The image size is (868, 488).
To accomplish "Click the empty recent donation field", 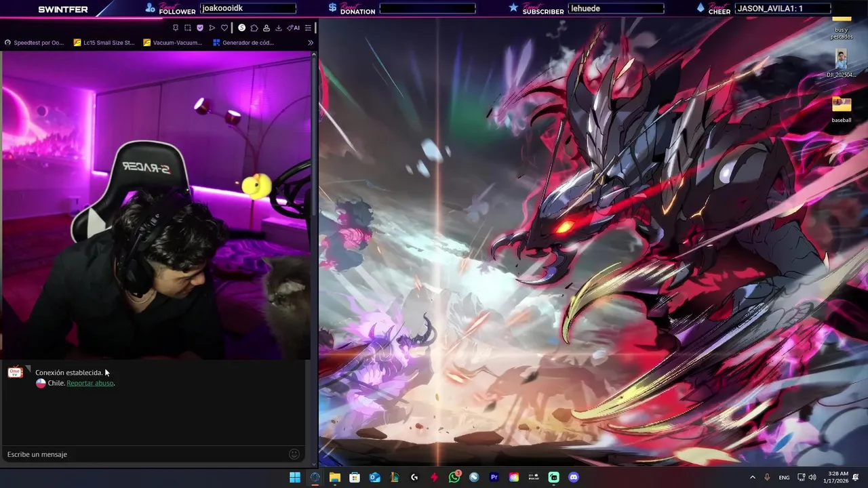I will (x=427, y=8).
